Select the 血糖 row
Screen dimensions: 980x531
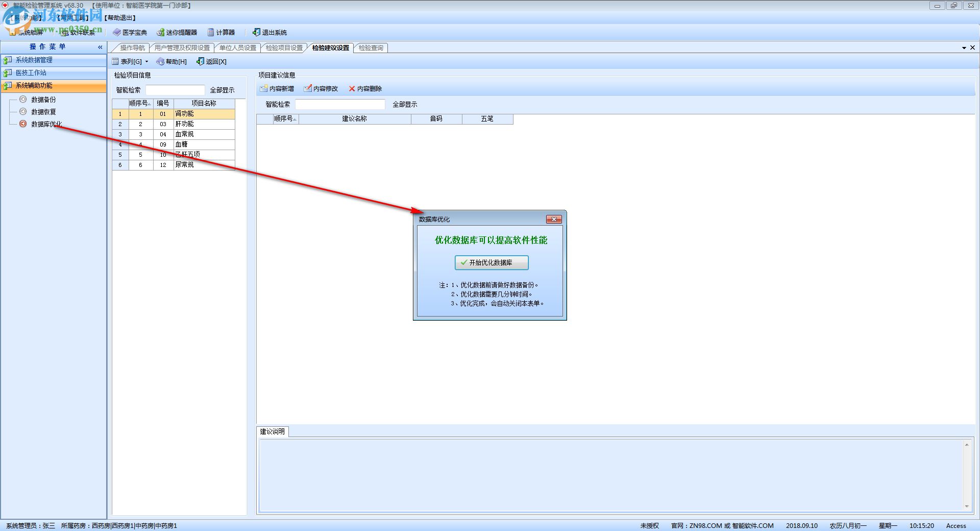click(174, 144)
